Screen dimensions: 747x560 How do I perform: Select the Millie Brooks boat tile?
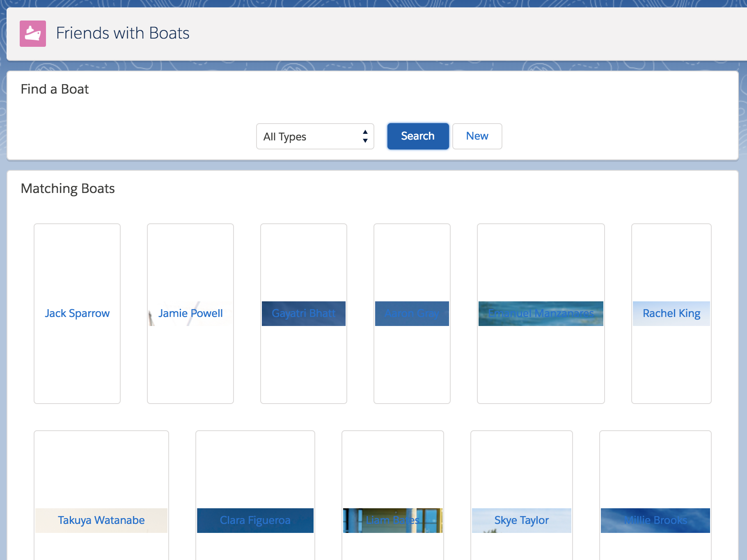655,495
